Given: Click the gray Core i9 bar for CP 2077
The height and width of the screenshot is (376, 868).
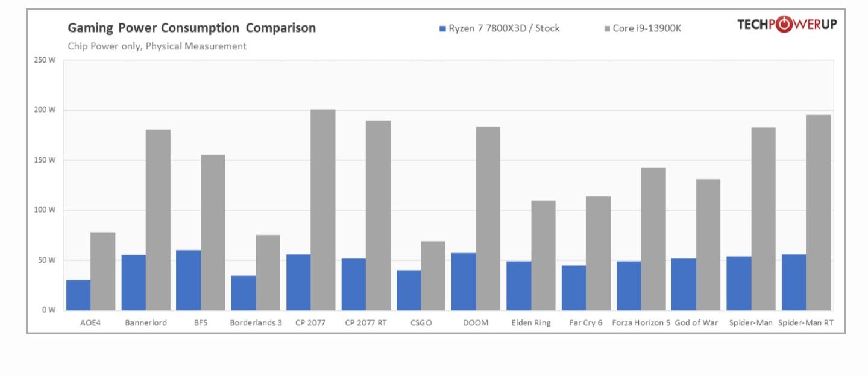Looking at the screenshot, I should pos(323,210).
